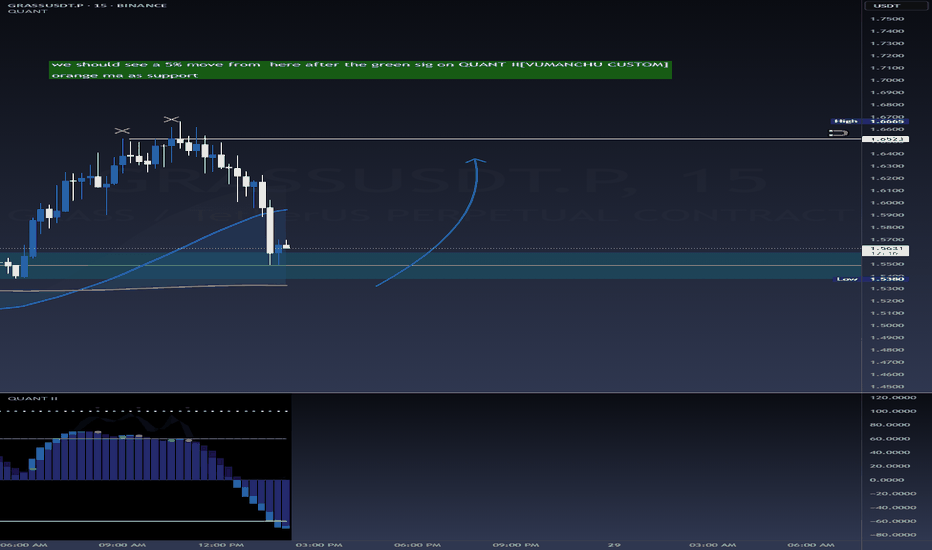Click the 1.7000 price axis value

[887, 80]
